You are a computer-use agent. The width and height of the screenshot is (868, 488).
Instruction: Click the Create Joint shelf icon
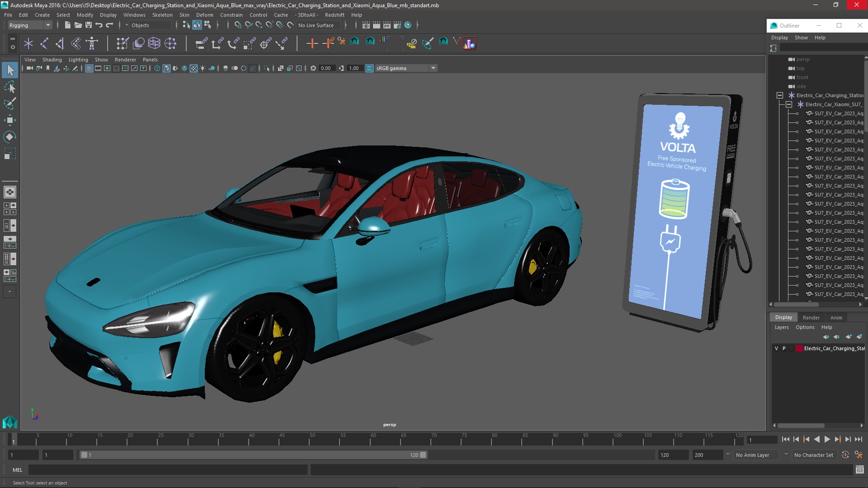click(x=44, y=43)
